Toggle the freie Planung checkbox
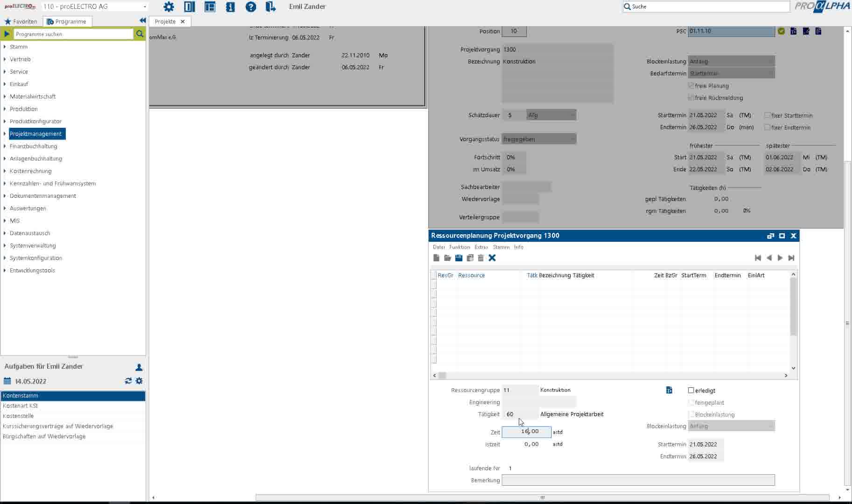This screenshot has width=852, height=504. [x=691, y=85]
